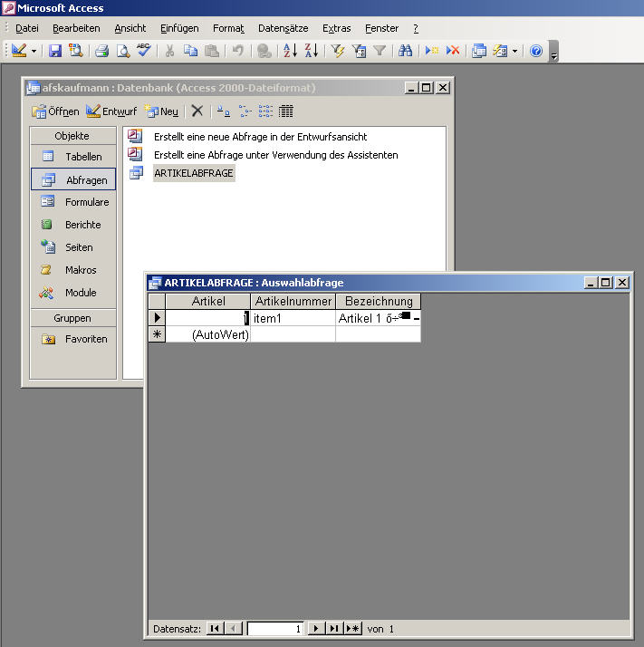
Task: Click the Undo arrow icon
Action: tap(237, 51)
